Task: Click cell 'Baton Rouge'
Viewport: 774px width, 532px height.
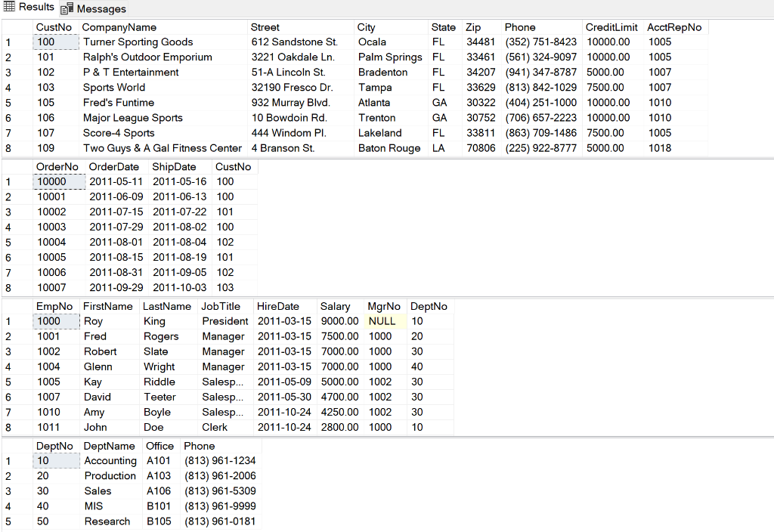Action: pyautogui.click(x=391, y=148)
